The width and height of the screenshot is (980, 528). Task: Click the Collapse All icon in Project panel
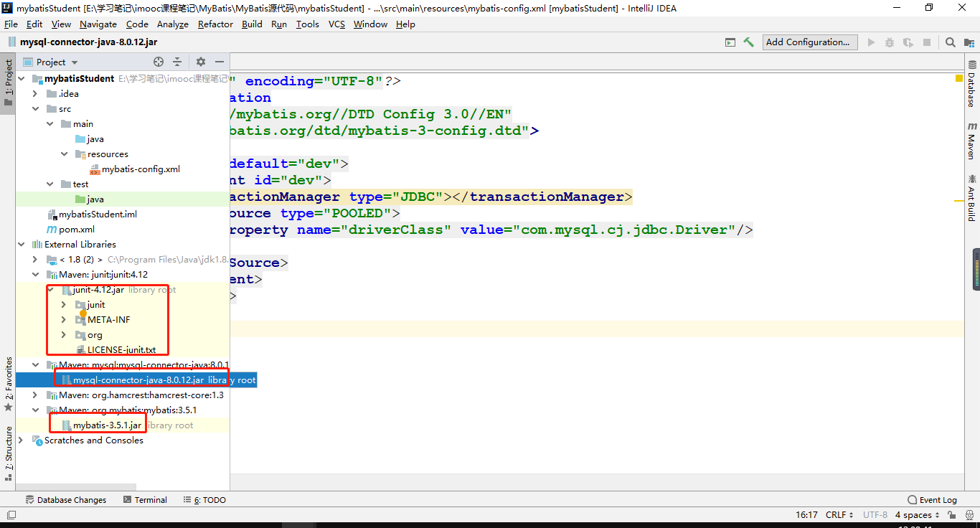click(177, 62)
